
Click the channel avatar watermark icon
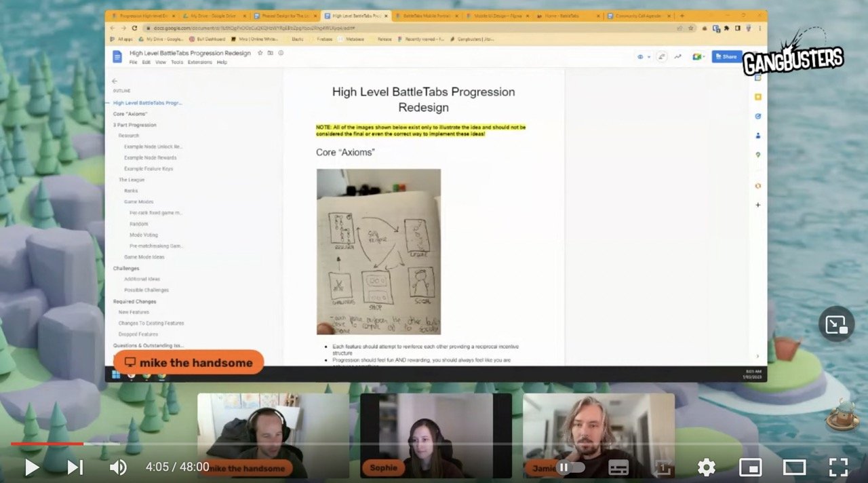point(841,415)
